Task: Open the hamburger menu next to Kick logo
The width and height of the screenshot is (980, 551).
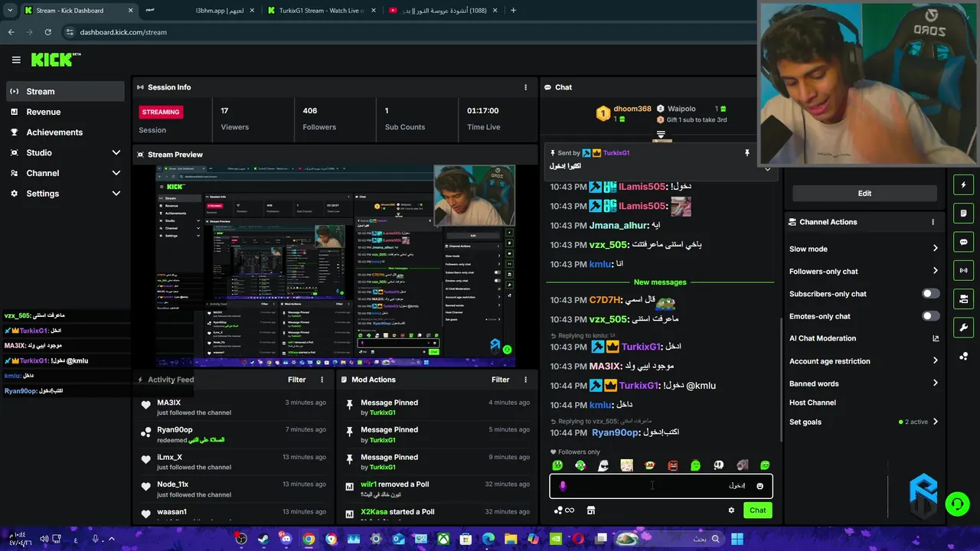Action: pyautogui.click(x=16, y=60)
